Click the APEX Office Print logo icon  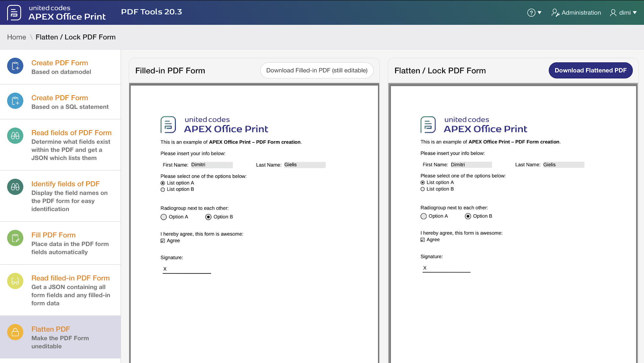click(x=14, y=13)
